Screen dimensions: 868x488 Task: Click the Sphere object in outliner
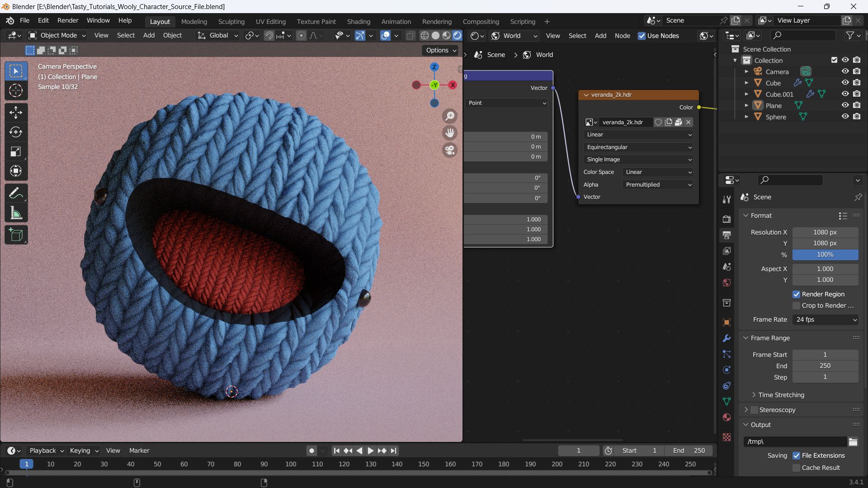click(x=776, y=116)
